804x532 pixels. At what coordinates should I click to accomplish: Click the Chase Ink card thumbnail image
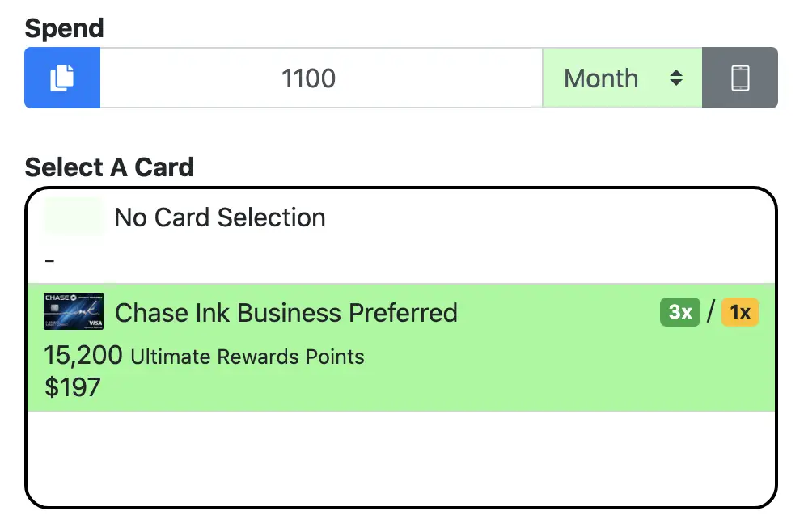click(74, 311)
